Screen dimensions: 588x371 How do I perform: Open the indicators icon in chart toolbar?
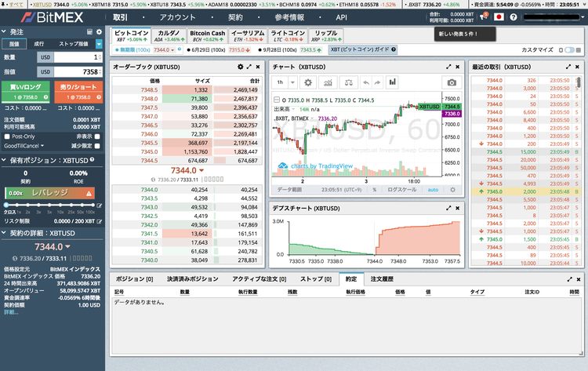coord(328,82)
